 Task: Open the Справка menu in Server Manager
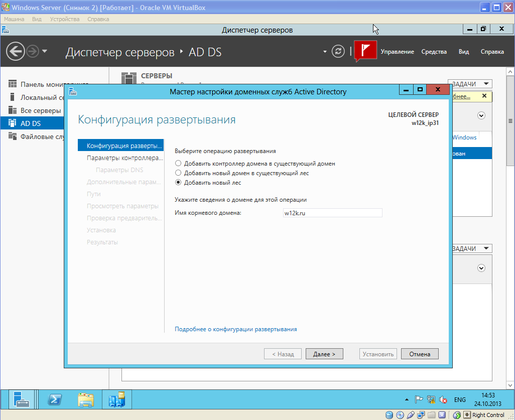492,52
